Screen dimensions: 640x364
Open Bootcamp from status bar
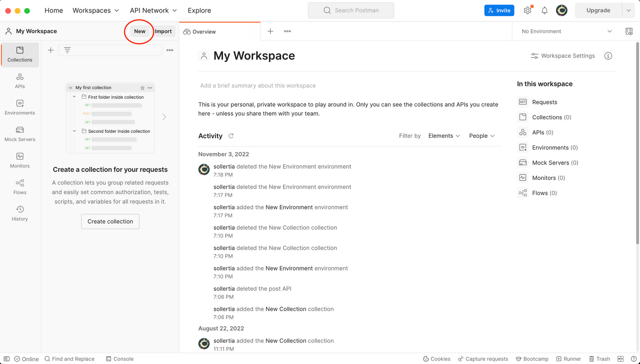click(532, 359)
